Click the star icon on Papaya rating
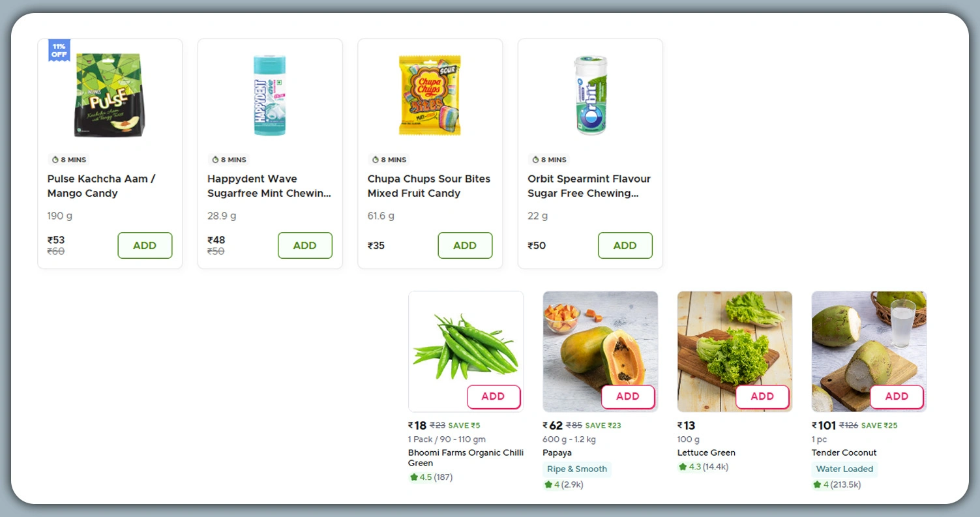 pyautogui.click(x=548, y=484)
